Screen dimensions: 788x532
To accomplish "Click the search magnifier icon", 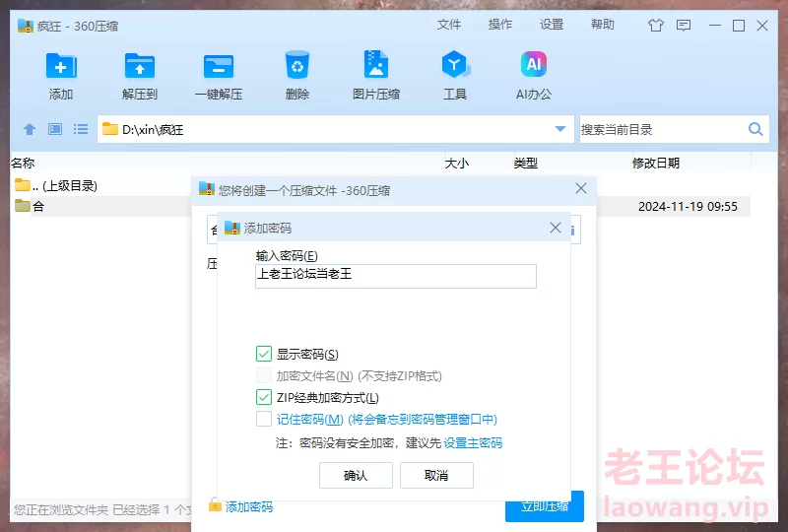I will coord(755,129).
